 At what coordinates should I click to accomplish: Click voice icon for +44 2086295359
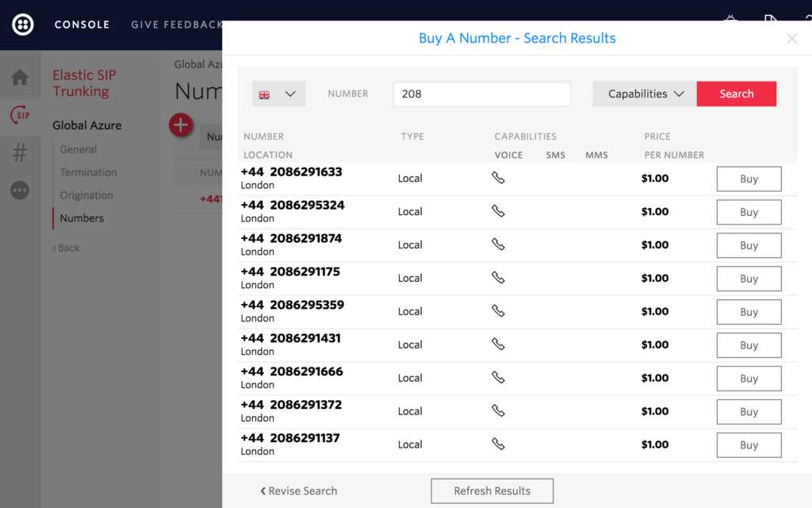[x=498, y=311]
